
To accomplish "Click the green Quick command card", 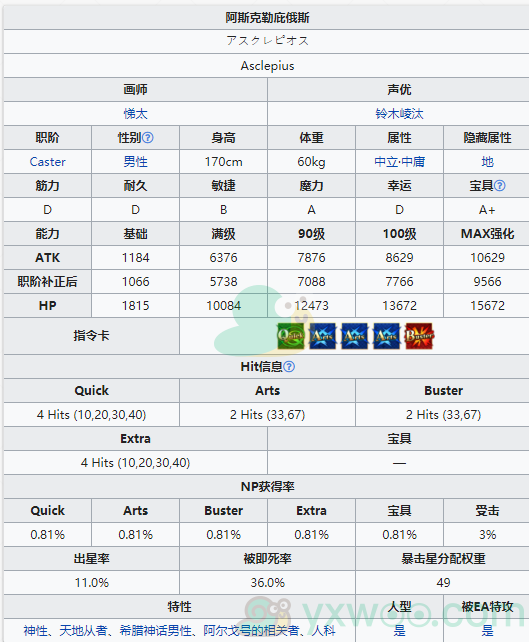I will pyautogui.click(x=291, y=336).
